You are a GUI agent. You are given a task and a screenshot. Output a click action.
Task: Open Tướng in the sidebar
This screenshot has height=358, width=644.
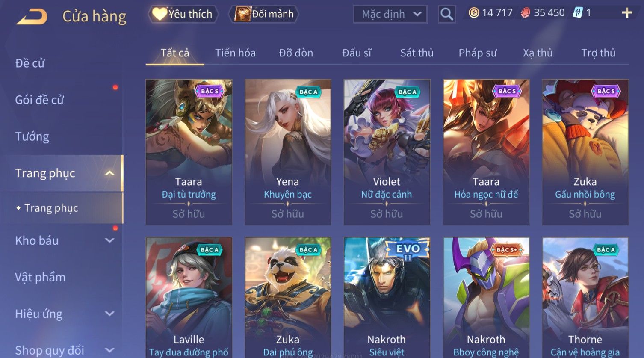tap(32, 136)
